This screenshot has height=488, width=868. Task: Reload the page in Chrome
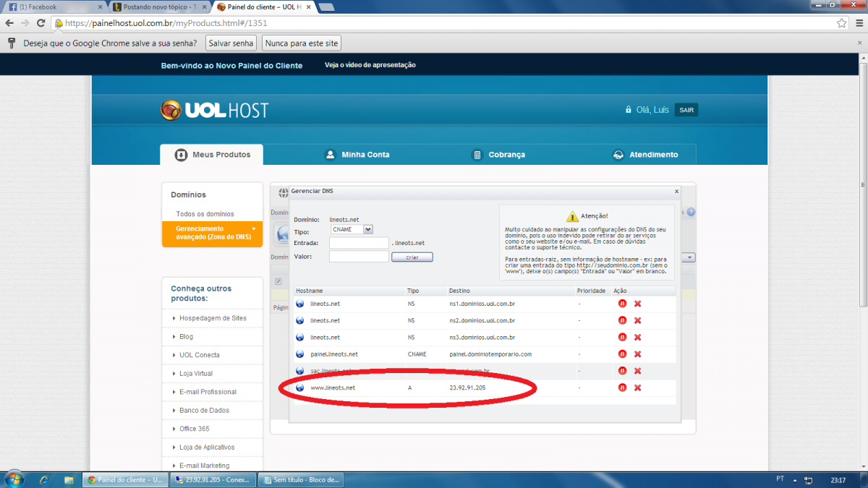pyautogui.click(x=42, y=23)
